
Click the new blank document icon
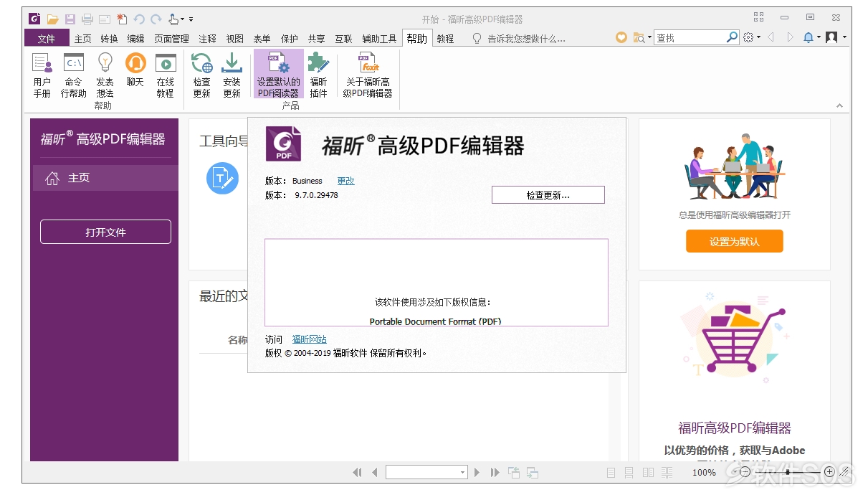(122, 19)
